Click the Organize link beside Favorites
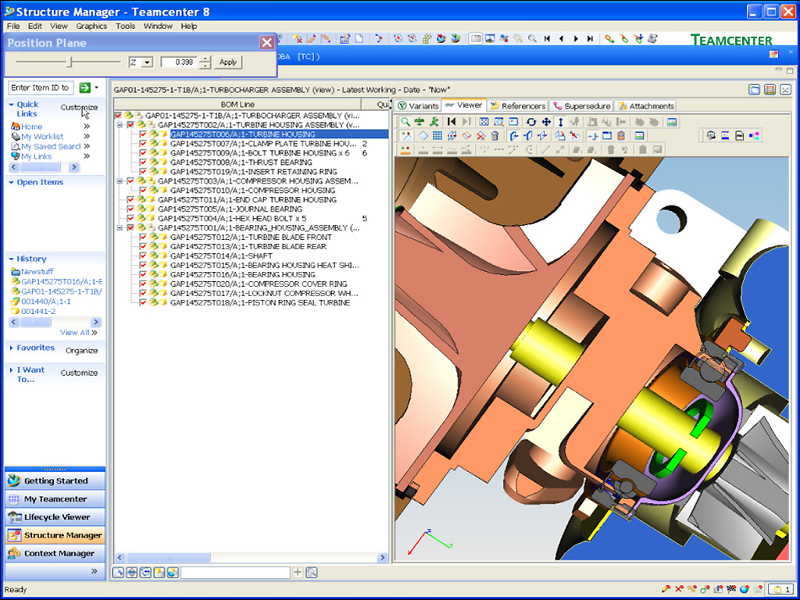The image size is (800, 600). coord(82,351)
